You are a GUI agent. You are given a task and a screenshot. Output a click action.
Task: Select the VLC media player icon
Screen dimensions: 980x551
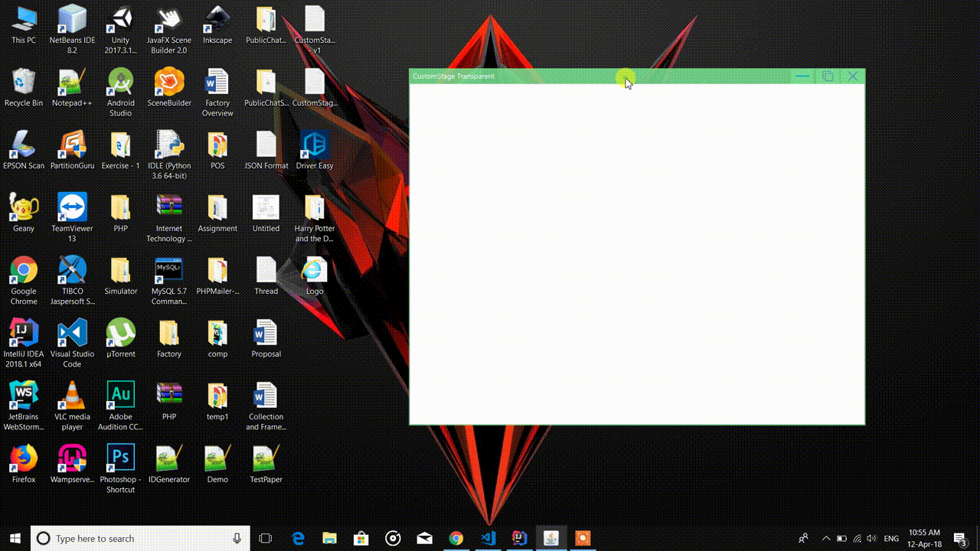click(72, 406)
